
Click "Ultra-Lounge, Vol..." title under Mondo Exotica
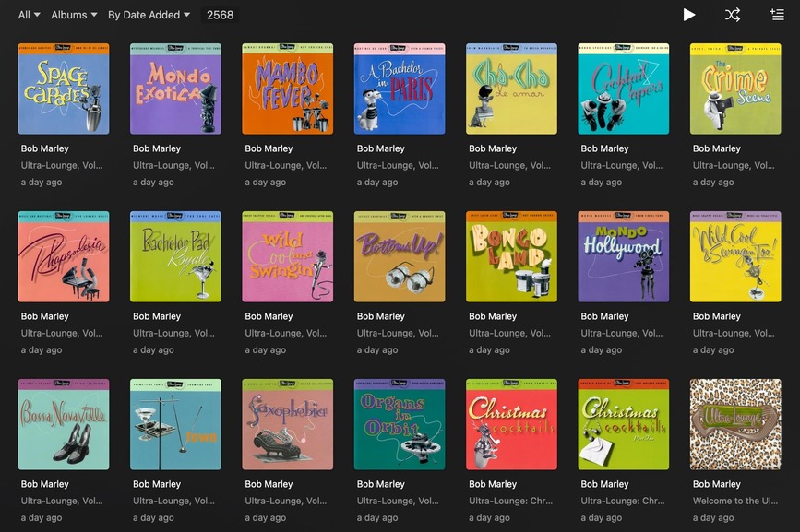(x=174, y=166)
